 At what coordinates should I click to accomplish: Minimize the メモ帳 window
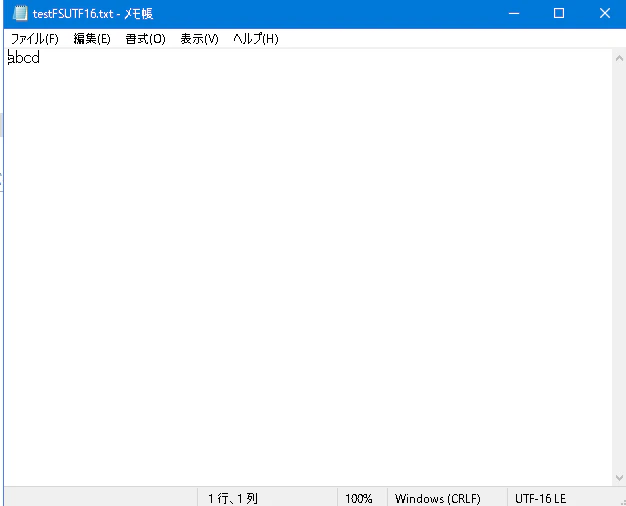pos(514,14)
